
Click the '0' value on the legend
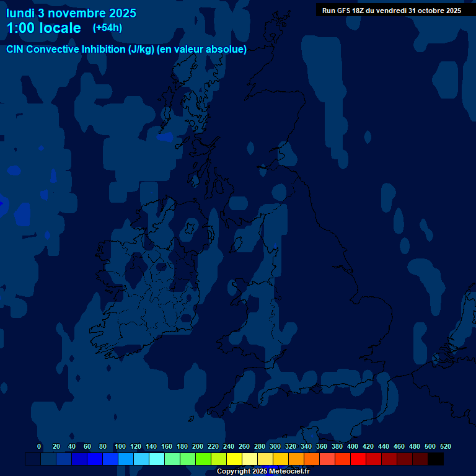point(39,446)
